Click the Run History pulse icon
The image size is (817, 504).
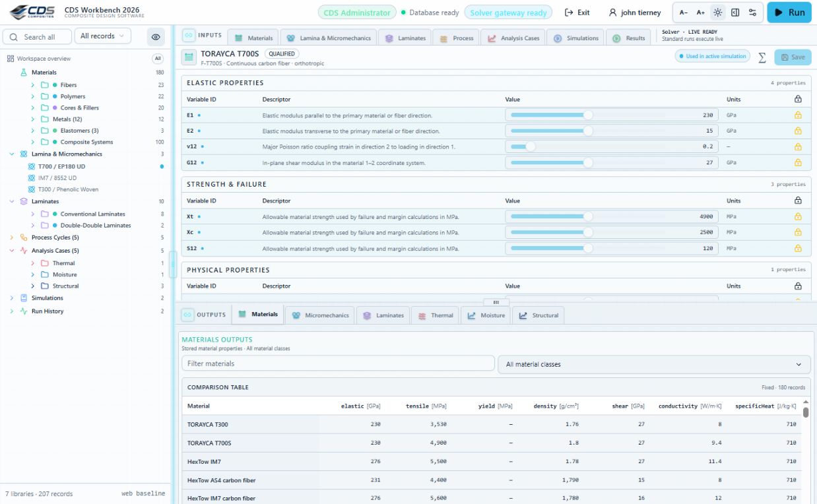point(24,311)
